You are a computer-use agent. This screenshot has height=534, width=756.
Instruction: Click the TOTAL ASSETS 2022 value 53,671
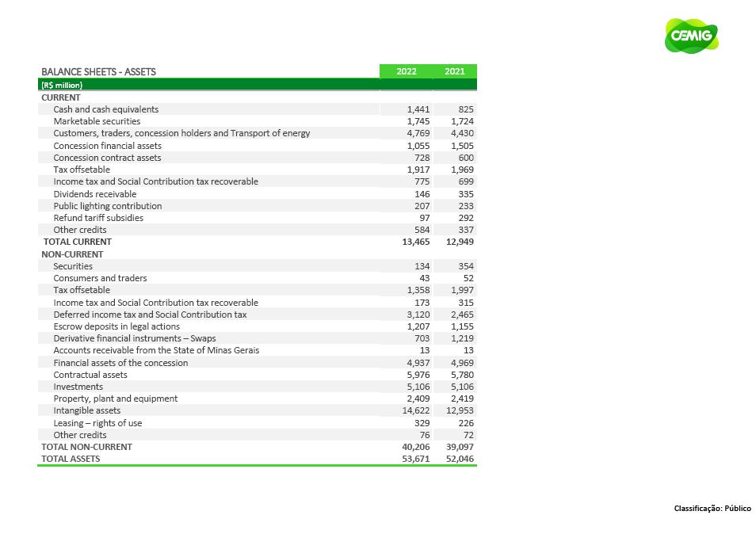[x=416, y=459]
